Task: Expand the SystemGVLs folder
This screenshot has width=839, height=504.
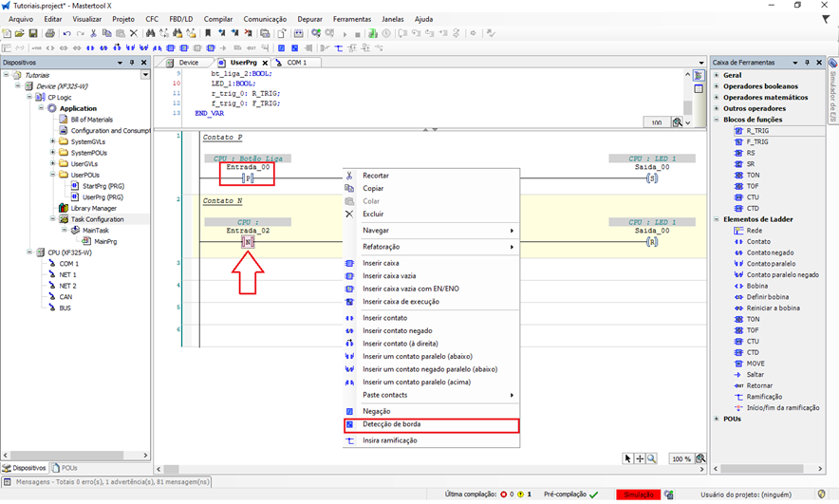Action: (52, 141)
